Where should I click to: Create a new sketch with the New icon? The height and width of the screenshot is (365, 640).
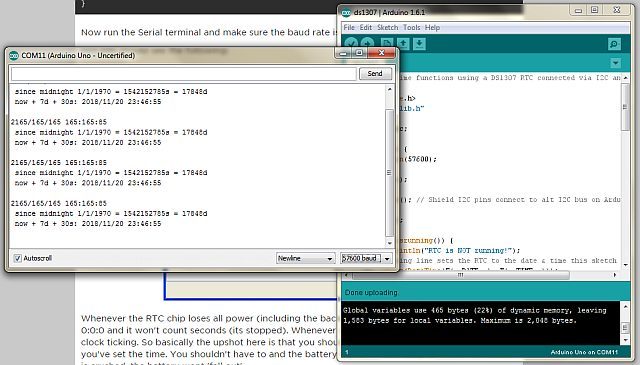tap(387, 44)
